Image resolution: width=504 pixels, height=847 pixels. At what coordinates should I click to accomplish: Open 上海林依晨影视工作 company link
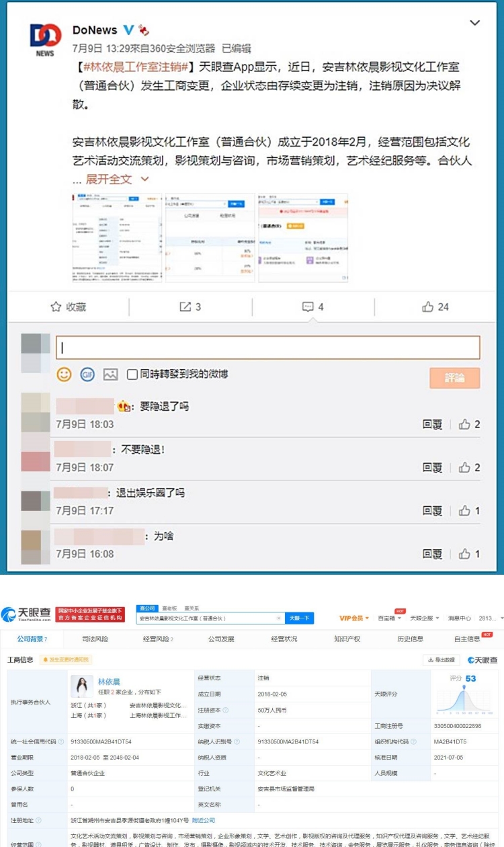pyautogui.click(x=158, y=715)
